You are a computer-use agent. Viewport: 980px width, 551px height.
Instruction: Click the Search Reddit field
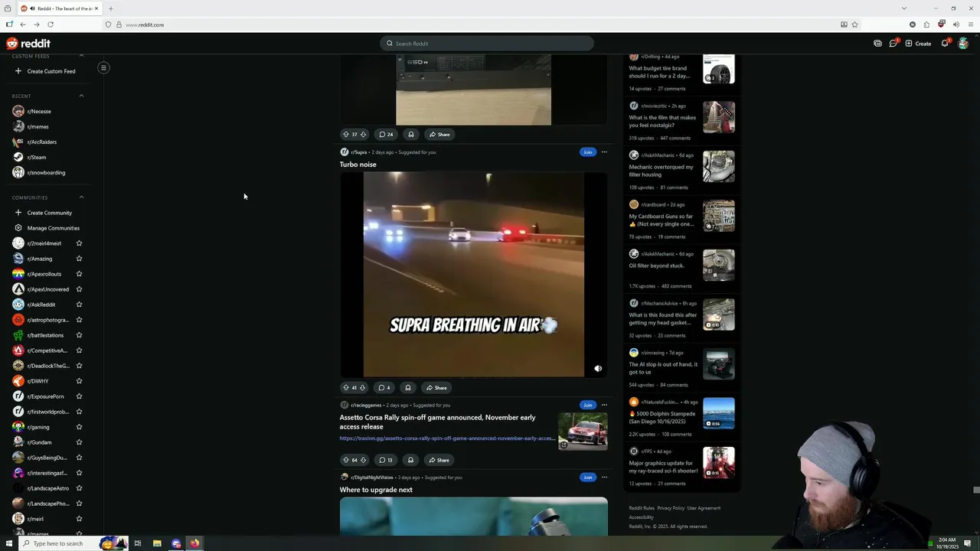[487, 44]
